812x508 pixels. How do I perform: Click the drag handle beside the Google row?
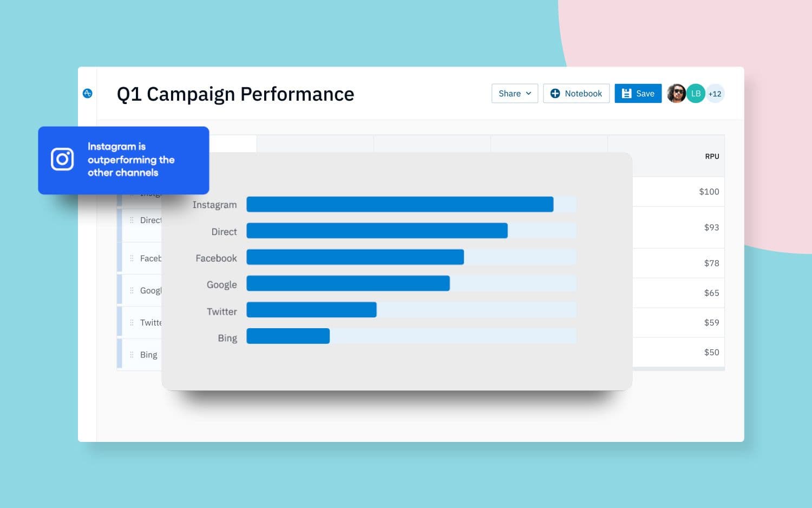click(133, 290)
